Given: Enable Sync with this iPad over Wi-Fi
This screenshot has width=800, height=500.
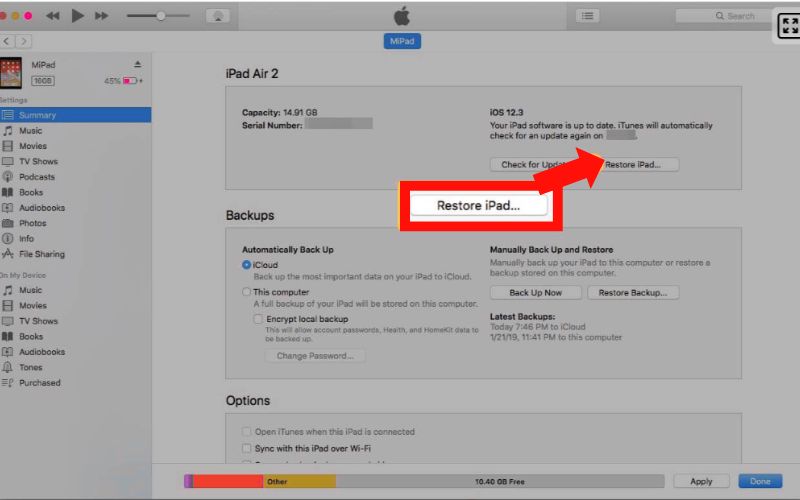Looking at the screenshot, I should [x=247, y=448].
